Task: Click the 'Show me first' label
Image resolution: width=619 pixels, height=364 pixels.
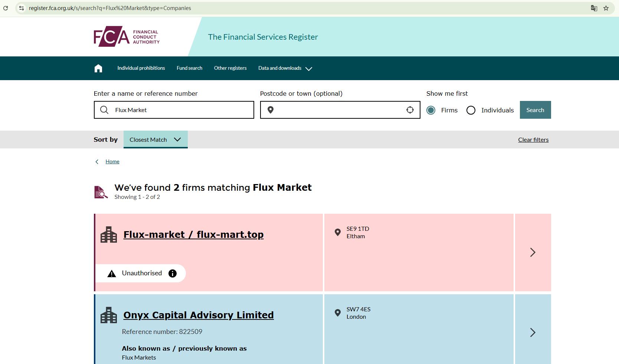Action: (447, 94)
